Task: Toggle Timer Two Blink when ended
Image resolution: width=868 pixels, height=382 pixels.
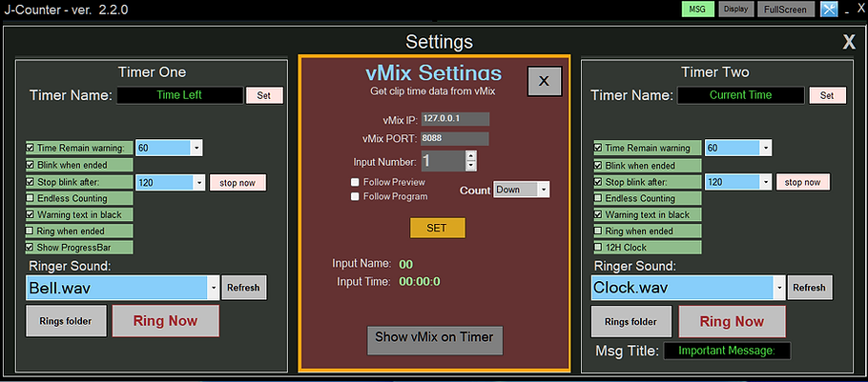Action: pos(598,165)
